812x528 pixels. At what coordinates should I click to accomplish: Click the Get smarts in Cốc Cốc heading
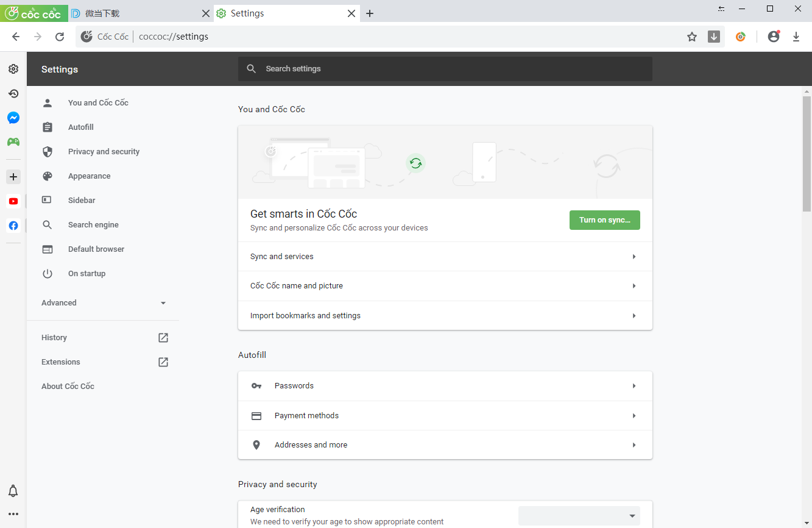point(304,214)
